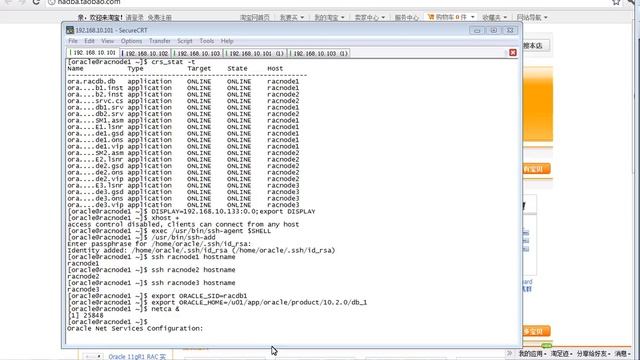Switch to the 192.168.10.103 session tab
The width and height of the screenshot is (640, 360).
point(198,53)
